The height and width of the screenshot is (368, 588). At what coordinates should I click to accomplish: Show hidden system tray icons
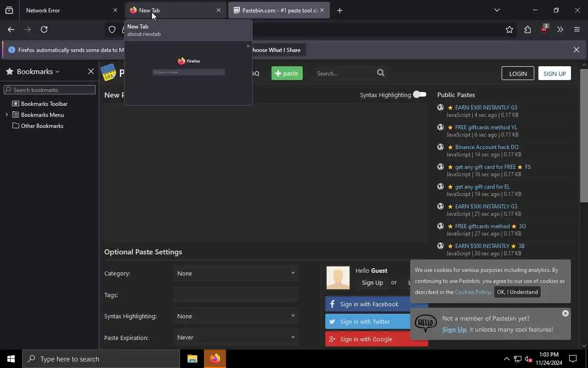click(506, 359)
